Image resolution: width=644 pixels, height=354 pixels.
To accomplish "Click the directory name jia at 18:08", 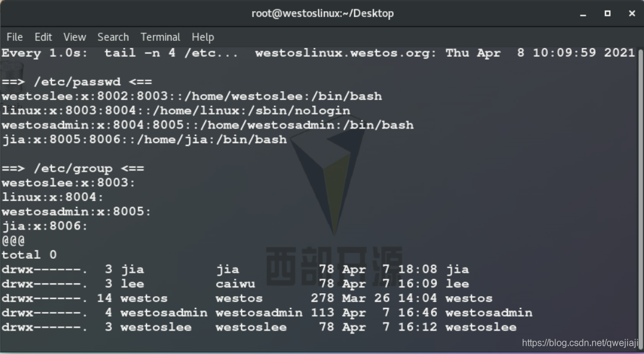I will pyautogui.click(x=457, y=269).
